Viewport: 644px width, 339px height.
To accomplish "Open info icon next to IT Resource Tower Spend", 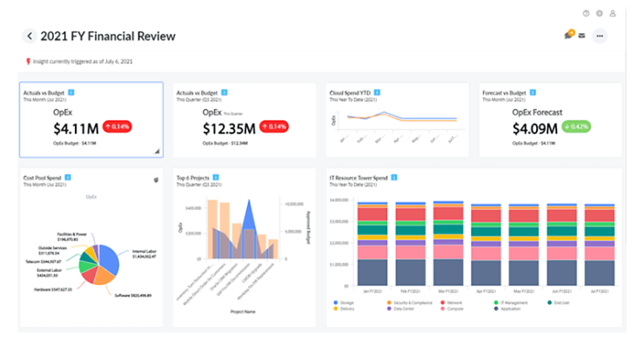I will 394,177.
